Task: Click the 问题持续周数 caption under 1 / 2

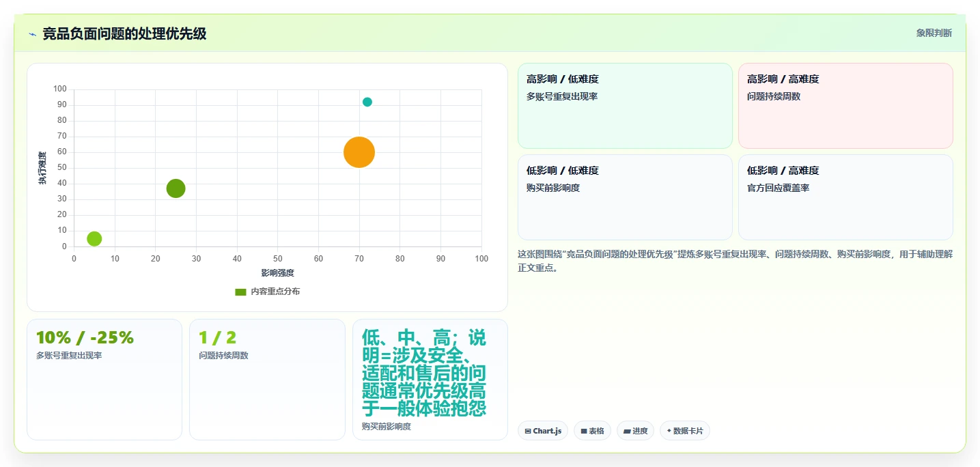Action: coord(223,356)
